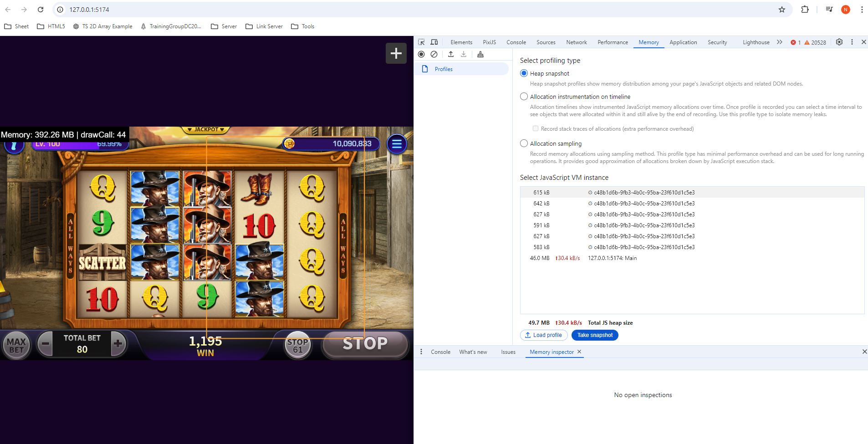Viewport: 868px width, 444px height.
Task: Select the Allocation sampling radio button
Action: [524, 143]
